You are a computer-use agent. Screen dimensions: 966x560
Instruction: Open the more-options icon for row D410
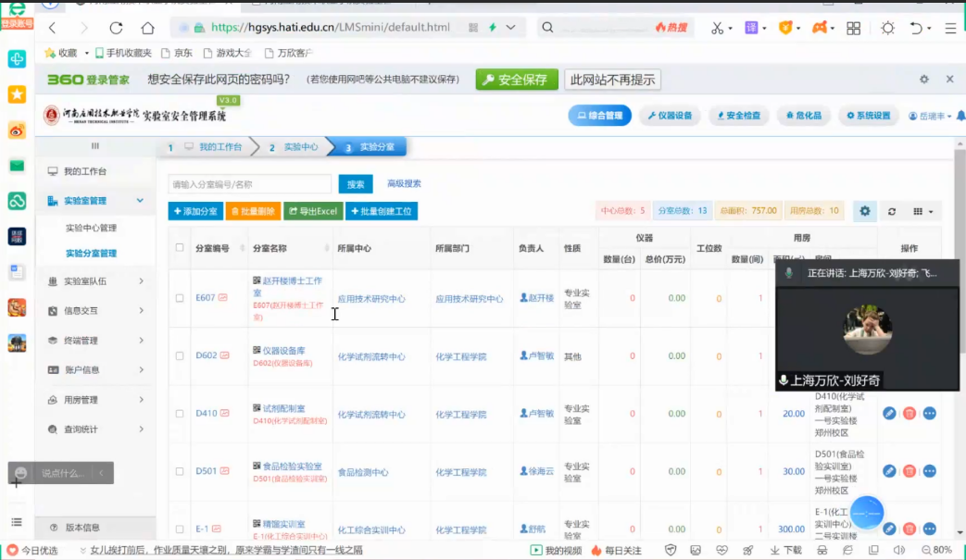point(929,414)
